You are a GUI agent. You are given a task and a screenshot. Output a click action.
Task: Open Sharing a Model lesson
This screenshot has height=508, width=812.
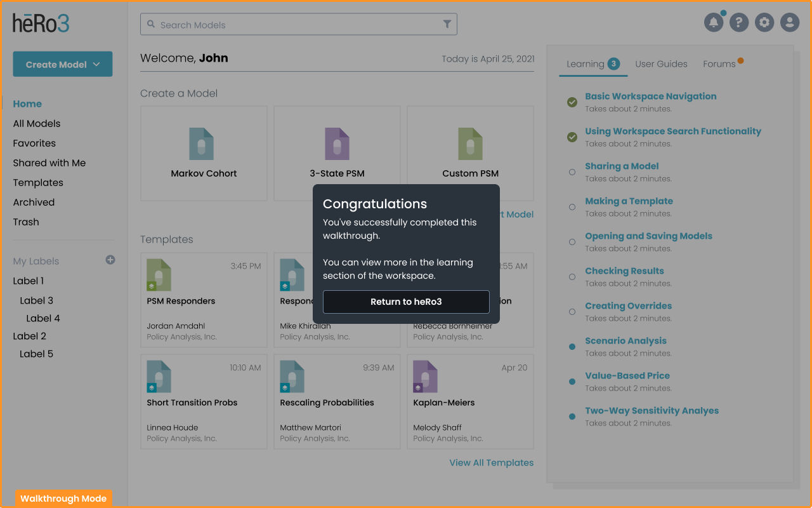click(622, 166)
